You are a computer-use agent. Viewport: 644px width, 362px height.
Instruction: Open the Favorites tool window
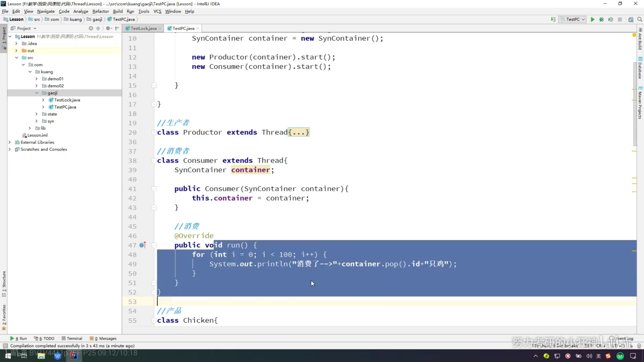[x=4, y=317]
